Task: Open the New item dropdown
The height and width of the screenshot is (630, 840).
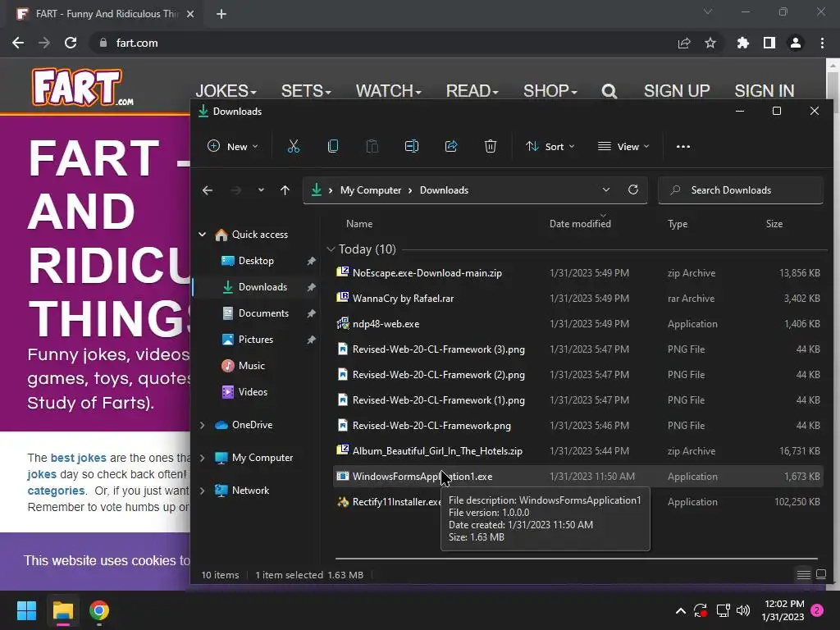Action: [232, 146]
